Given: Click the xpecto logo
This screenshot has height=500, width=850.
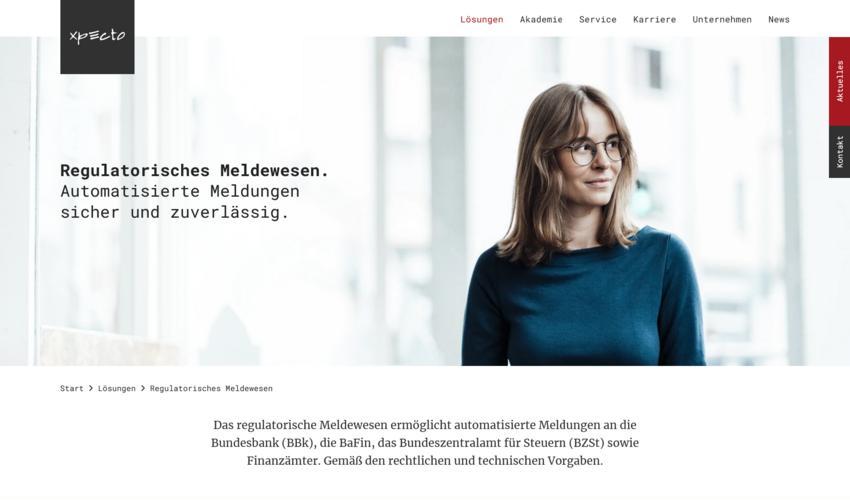Looking at the screenshot, I should click(x=97, y=36).
